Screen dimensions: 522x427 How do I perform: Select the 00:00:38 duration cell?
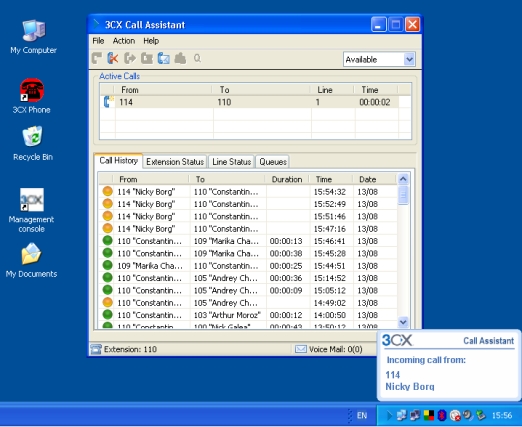(286, 253)
